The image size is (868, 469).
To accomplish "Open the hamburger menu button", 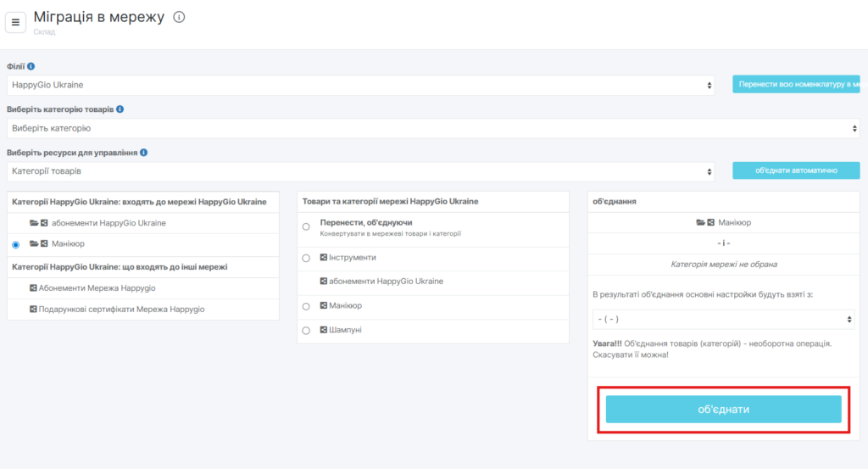I will (x=15, y=22).
